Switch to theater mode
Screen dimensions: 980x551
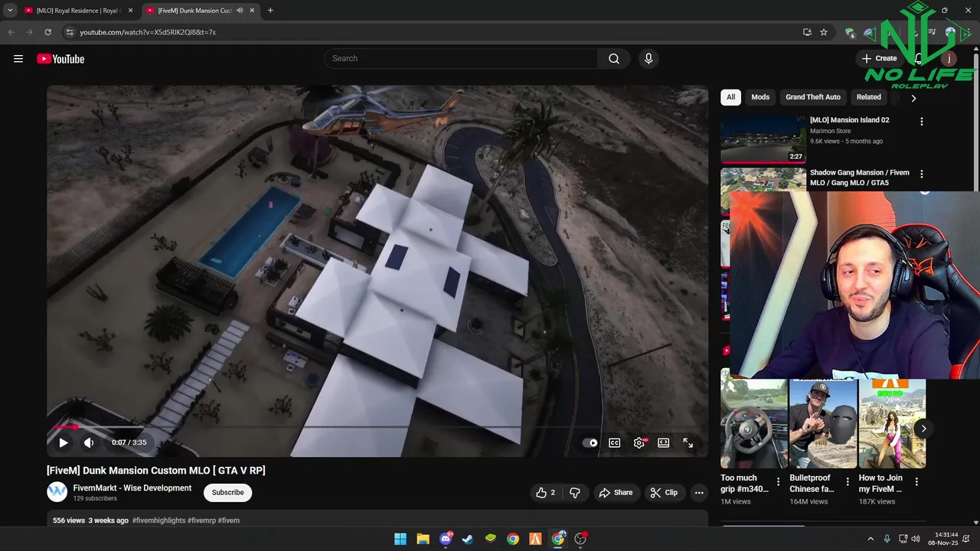[664, 442]
